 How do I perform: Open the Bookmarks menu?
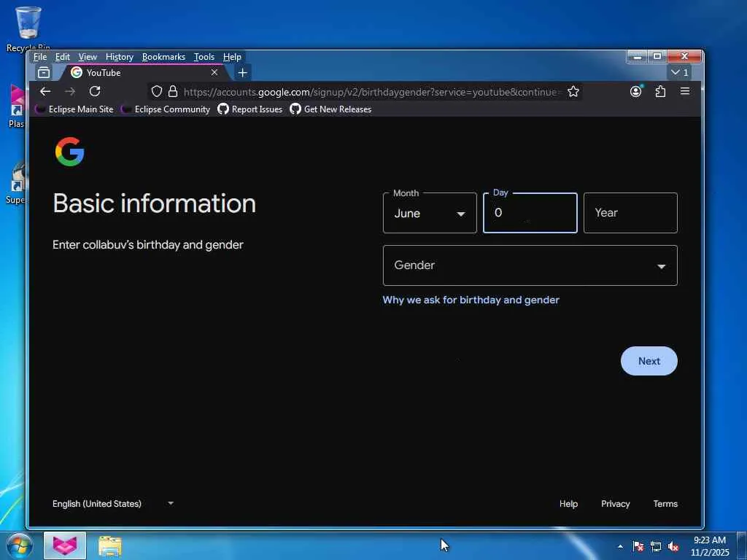point(164,57)
